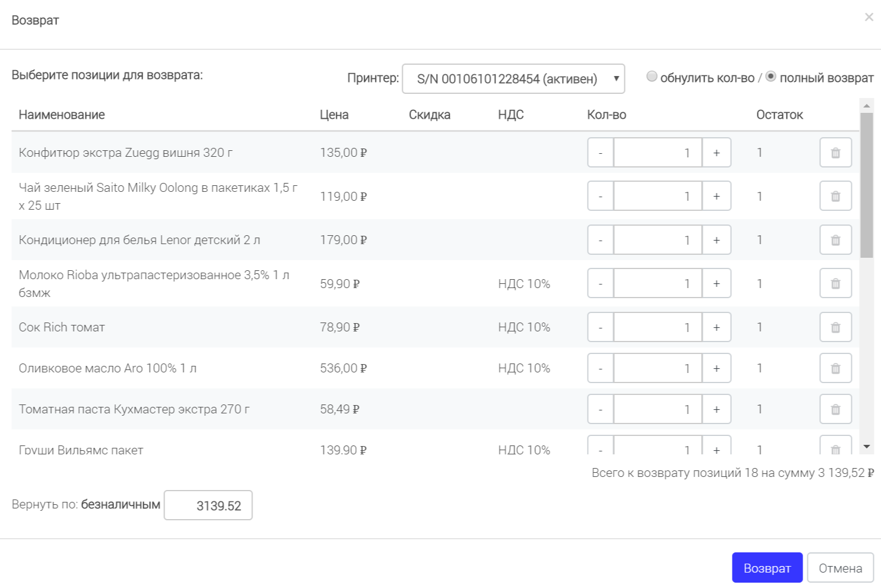This screenshot has height=588, width=881.
Task: Click the Кол-во column header
Action: [x=607, y=115]
